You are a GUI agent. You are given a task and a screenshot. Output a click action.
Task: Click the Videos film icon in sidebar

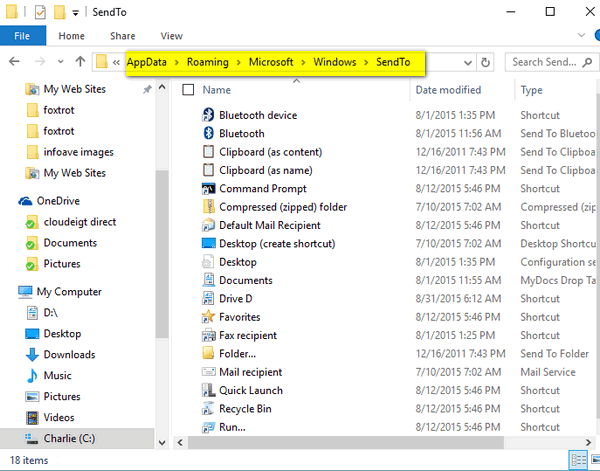(x=32, y=418)
